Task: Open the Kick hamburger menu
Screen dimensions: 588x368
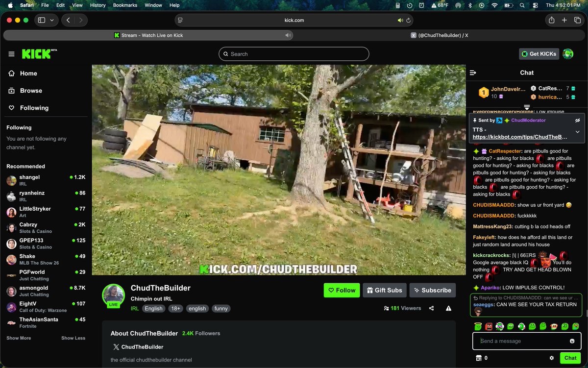Action: (11, 54)
